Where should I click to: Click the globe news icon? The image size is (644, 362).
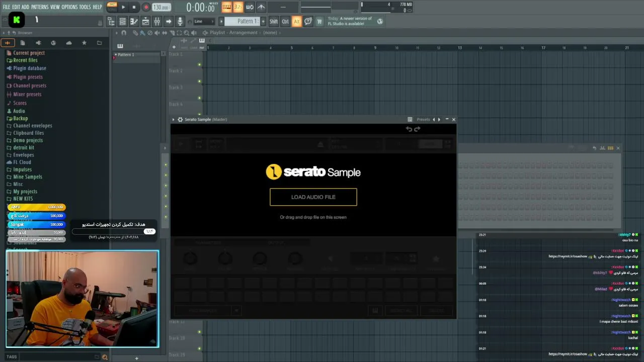[380, 21]
